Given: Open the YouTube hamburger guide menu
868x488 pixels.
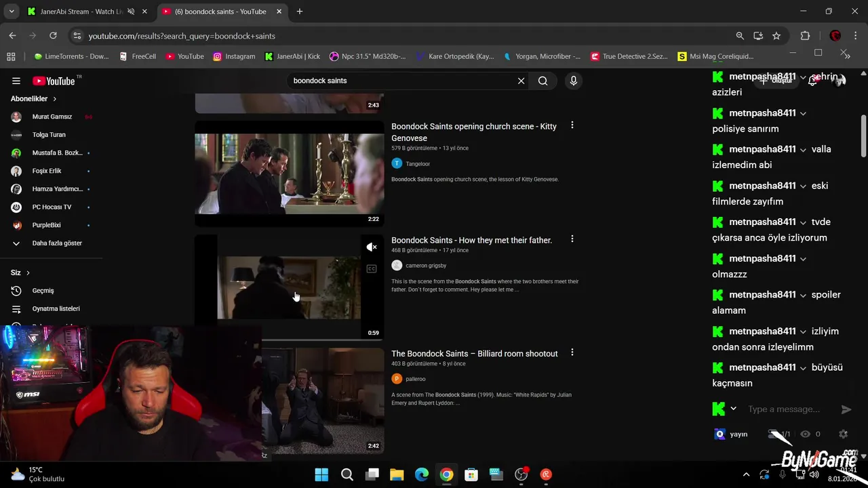Looking at the screenshot, I should pyautogui.click(x=16, y=81).
